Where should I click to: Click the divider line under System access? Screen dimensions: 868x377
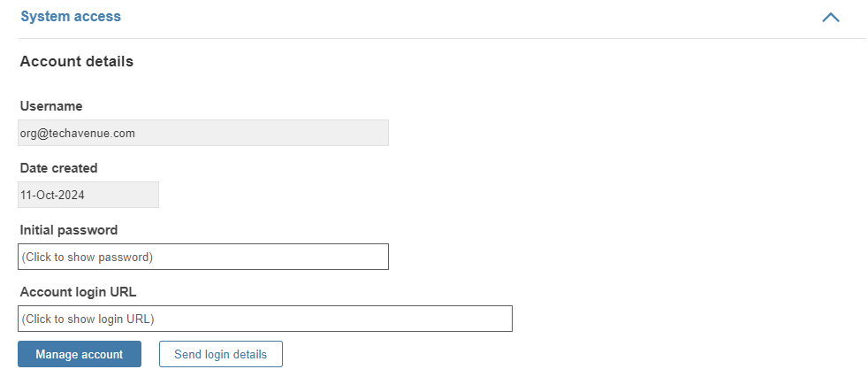tap(442, 38)
